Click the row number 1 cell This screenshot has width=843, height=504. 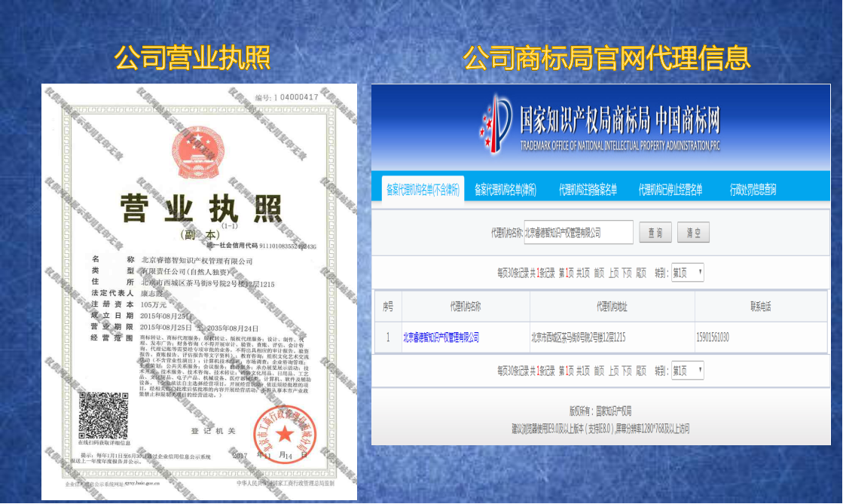(x=388, y=338)
